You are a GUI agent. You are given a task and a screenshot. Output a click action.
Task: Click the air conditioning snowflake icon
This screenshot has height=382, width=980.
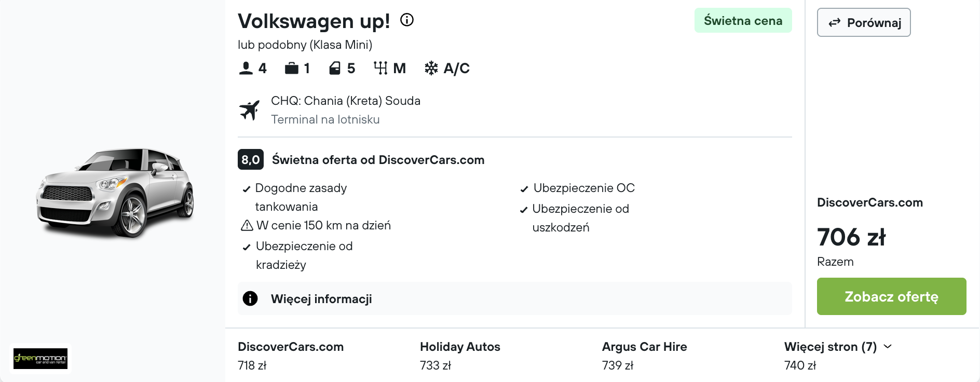coord(431,68)
